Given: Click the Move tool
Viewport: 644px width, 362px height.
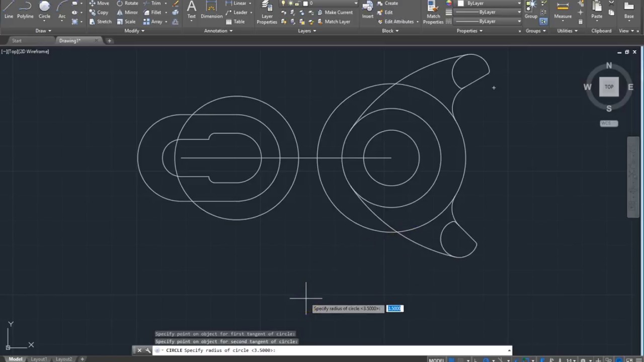Looking at the screenshot, I should pos(99,3).
